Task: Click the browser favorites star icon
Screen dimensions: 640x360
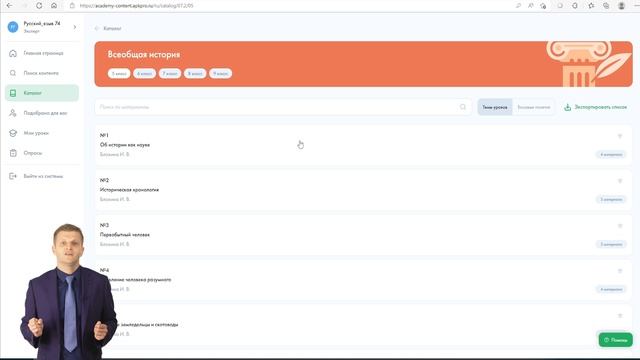Action: pos(591,6)
